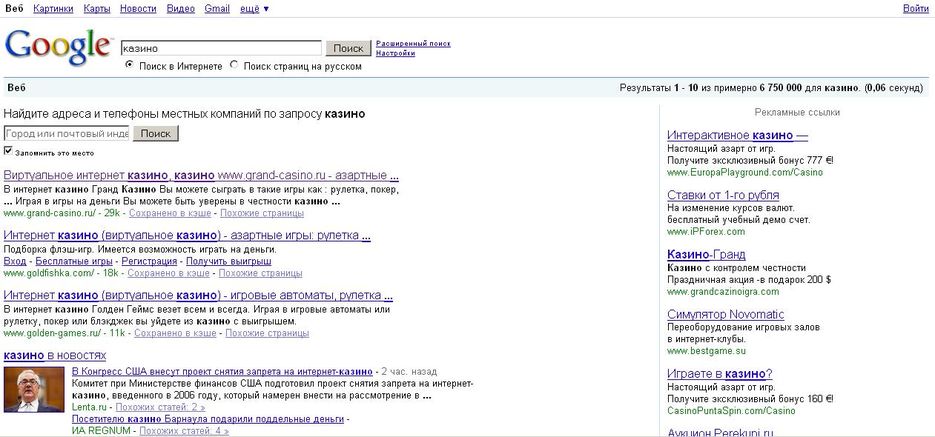Select Поиск страниц на русском radio button
Image resolution: width=935 pixels, height=437 pixels.
tap(234, 65)
